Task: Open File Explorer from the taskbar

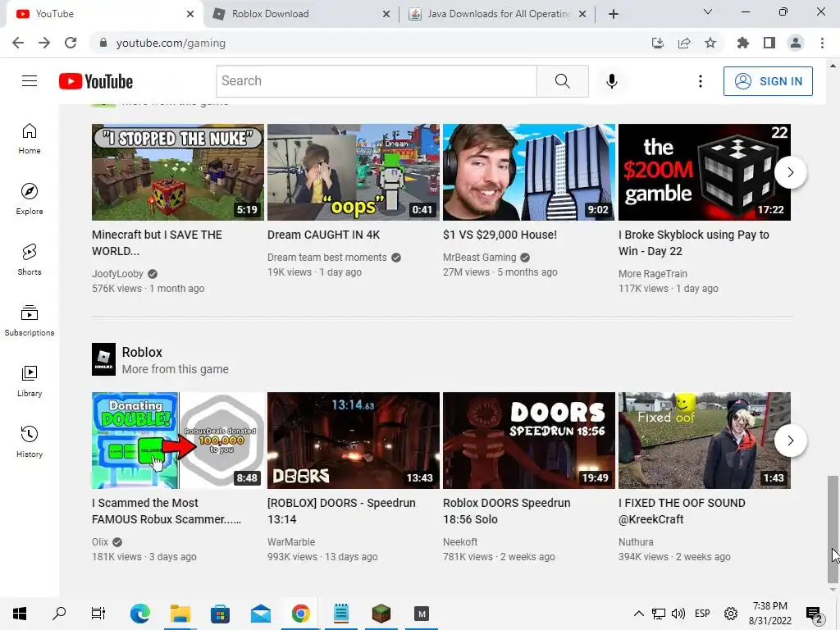Action: point(180,614)
